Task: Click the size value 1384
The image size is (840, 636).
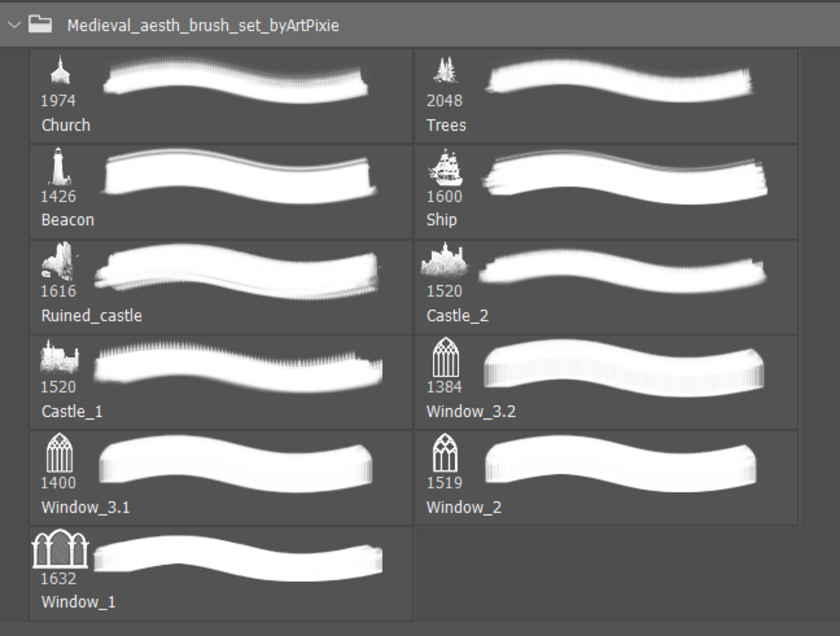Action: 444,387
